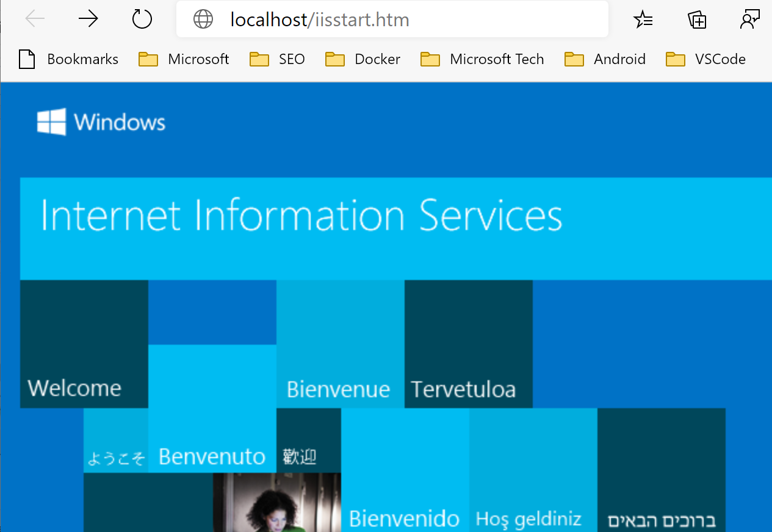Open Favorites star list icon
Viewport: 772px width, 532px height.
pyautogui.click(x=643, y=20)
